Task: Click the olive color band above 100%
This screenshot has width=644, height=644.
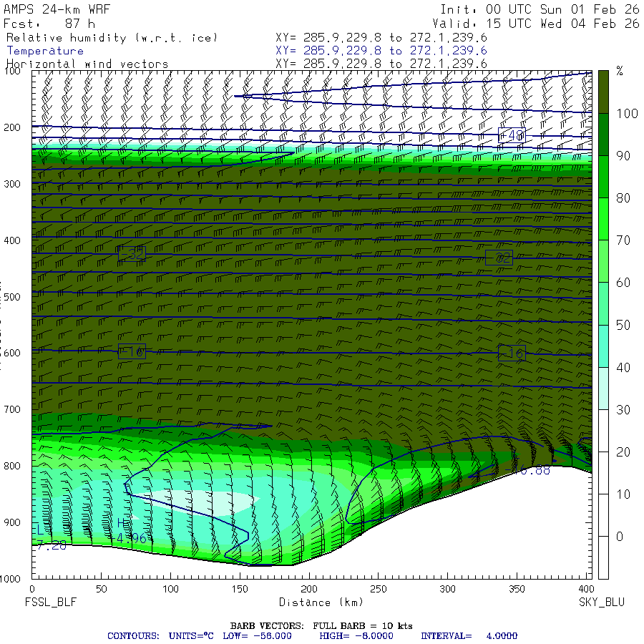Action: pyautogui.click(x=603, y=92)
